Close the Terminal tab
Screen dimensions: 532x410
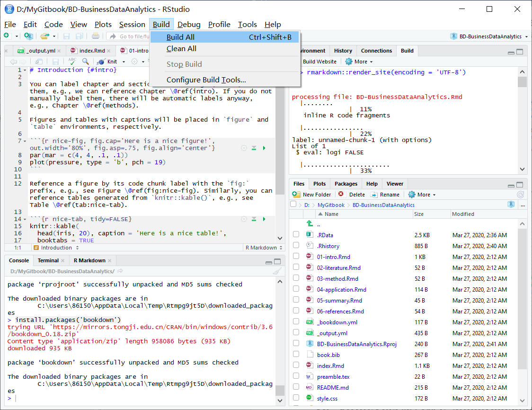(x=63, y=260)
